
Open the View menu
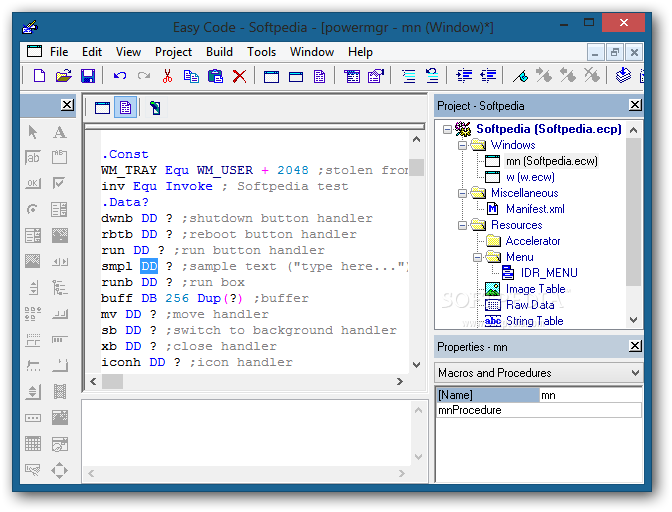(128, 52)
